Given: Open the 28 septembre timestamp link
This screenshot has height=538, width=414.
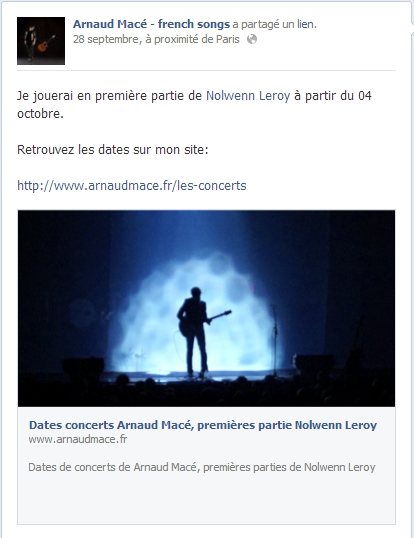Looking at the screenshot, I should (x=105, y=39).
